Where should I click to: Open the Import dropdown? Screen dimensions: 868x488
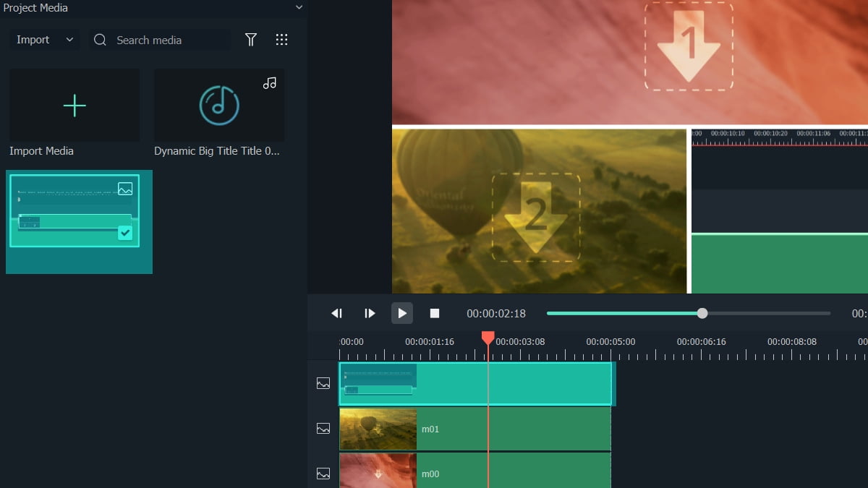(45, 40)
